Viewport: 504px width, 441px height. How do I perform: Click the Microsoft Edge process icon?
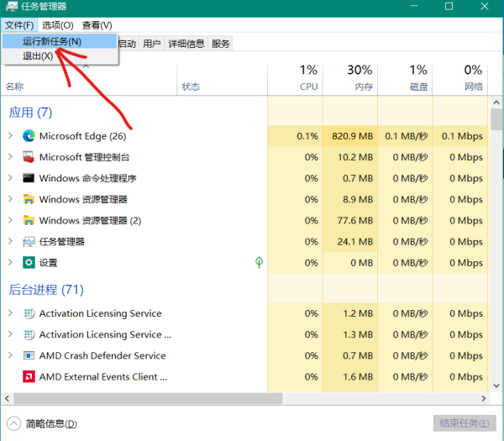pyautogui.click(x=29, y=136)
